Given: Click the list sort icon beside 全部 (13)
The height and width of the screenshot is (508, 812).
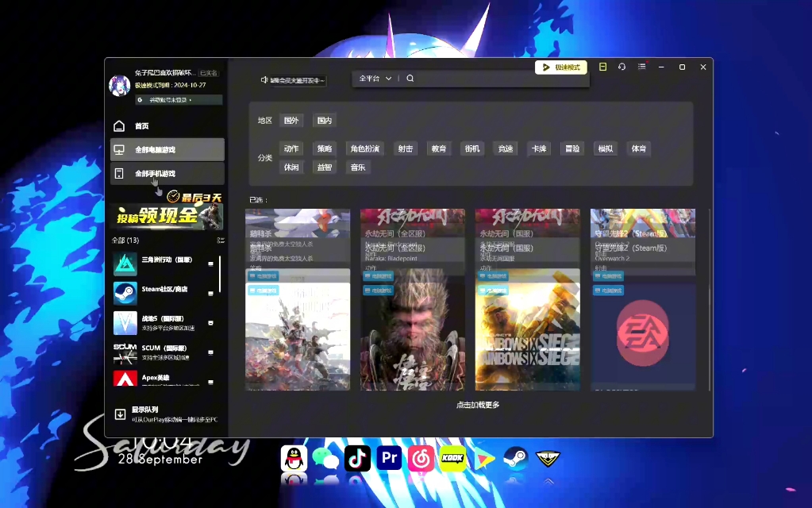Looking at the screenshot, I should click(x=221, y=241).
